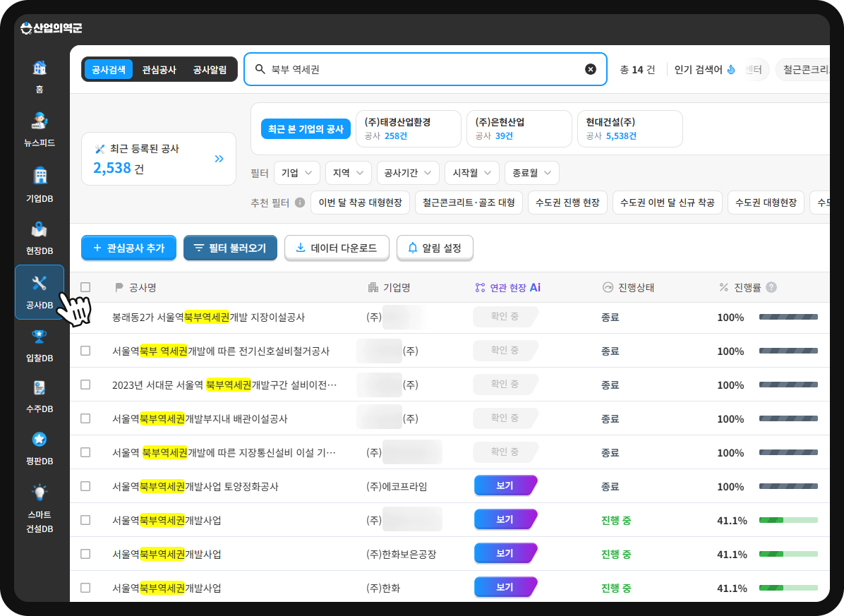This screenshot has height=616, width=844.
Task: Click the search magnifier icon
Action: pyautogui.click(x=260, y=69)
